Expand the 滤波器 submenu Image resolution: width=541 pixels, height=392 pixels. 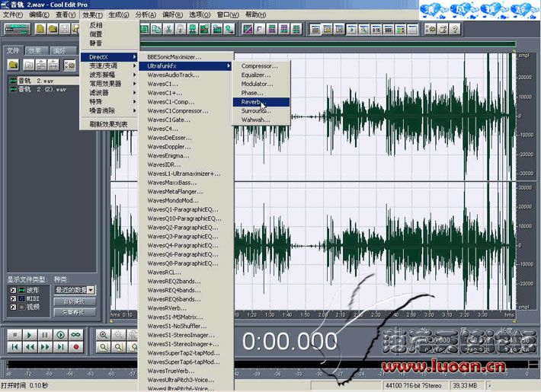[109, 93]
